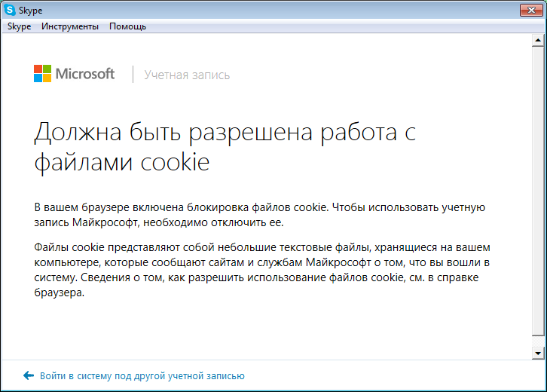547x392 pixels.
Task: Click paragraph starting Файлы cookie представляют
Action: coord(262,270)
